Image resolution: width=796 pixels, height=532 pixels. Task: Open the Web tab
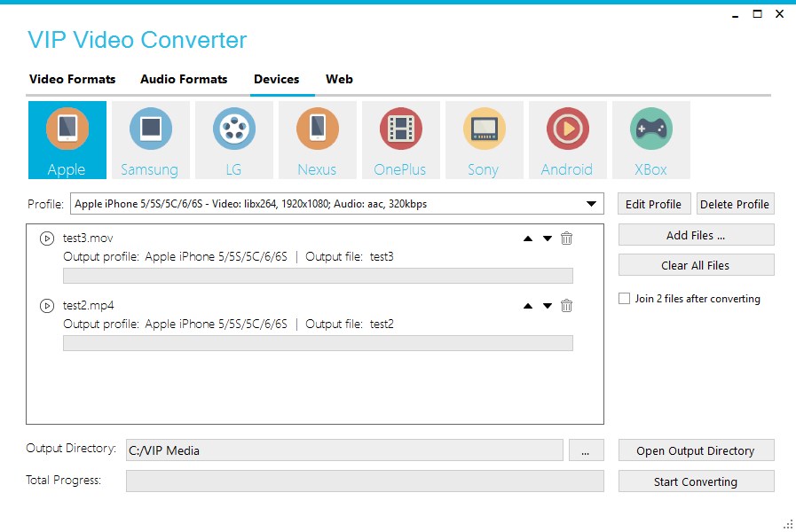pyautogui.click(x=339, y=79)
